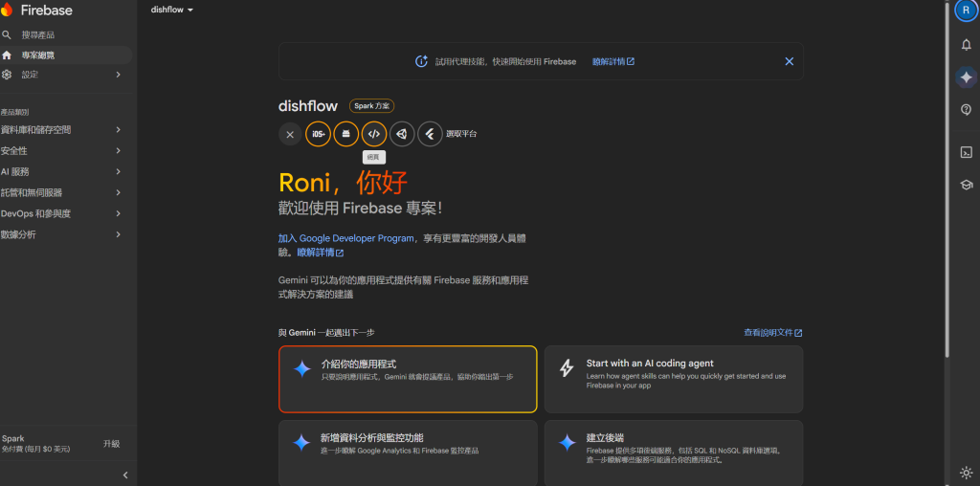Click the search magnifier icon in sidebar

[x=7, y=35]
